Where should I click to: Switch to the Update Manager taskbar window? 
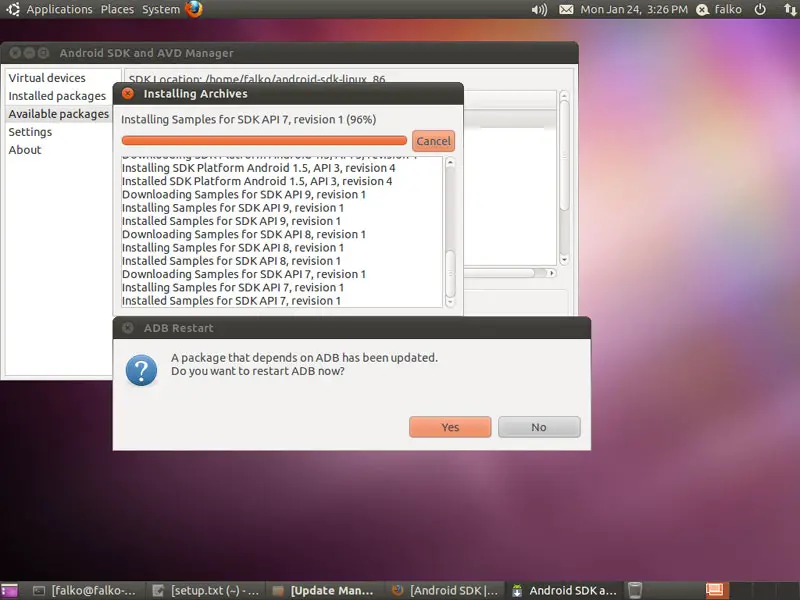tap(324, 590)
